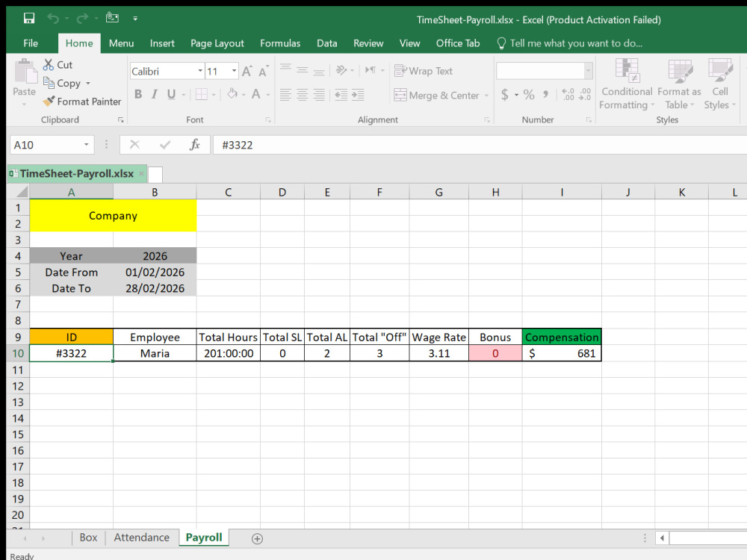Toggle Underline formatting

click(x=171, y=94)
